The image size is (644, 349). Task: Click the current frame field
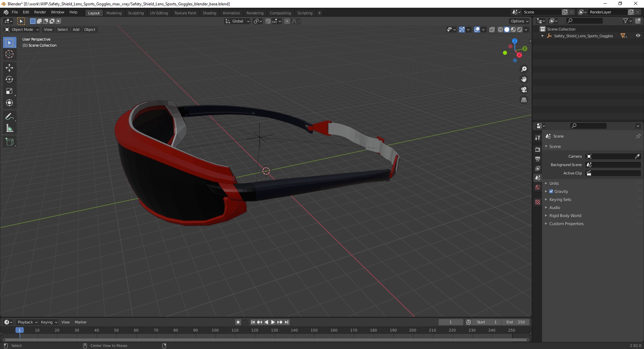coord(451,322)
